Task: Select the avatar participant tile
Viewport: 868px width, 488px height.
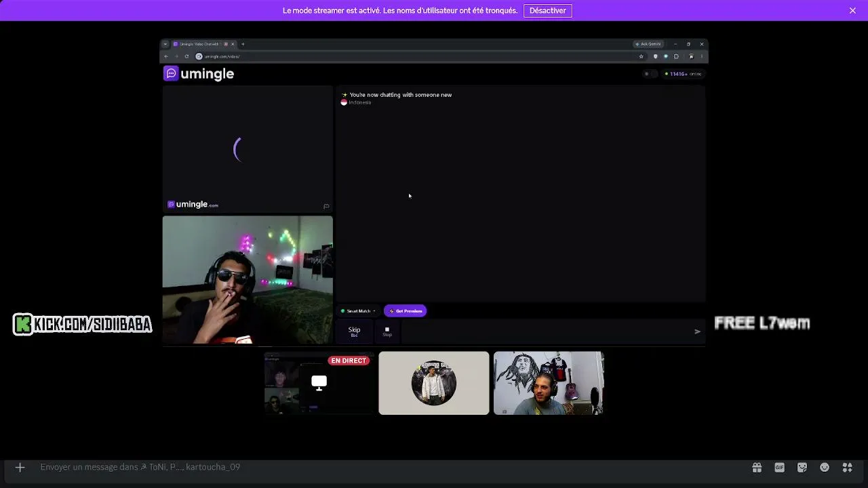Action: 434,383
